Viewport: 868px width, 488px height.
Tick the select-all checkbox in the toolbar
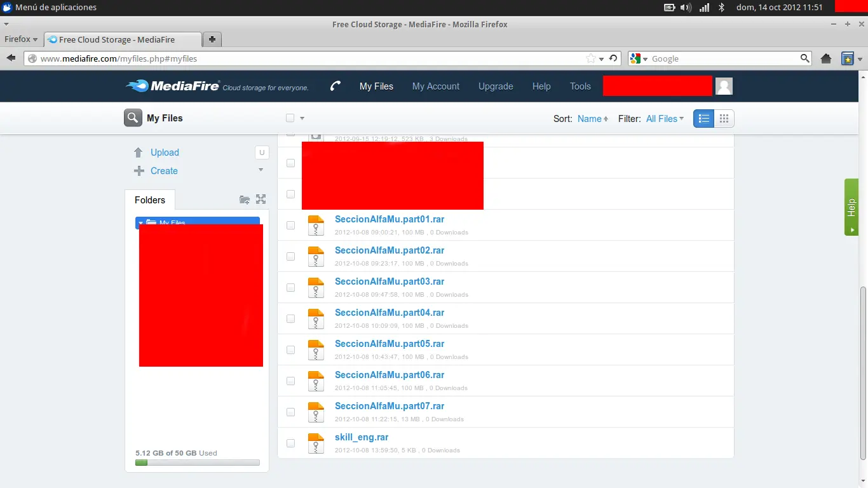pyautogui.click(x=290, y=118)
